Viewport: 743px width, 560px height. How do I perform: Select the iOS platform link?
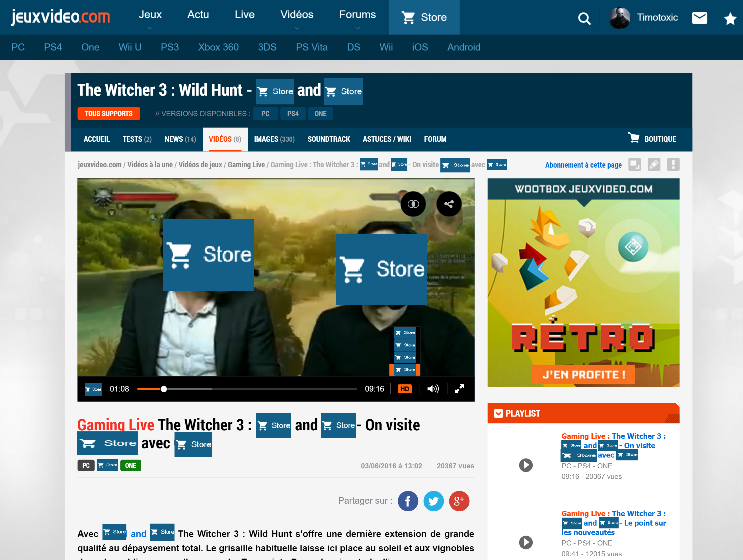point(420,47)
